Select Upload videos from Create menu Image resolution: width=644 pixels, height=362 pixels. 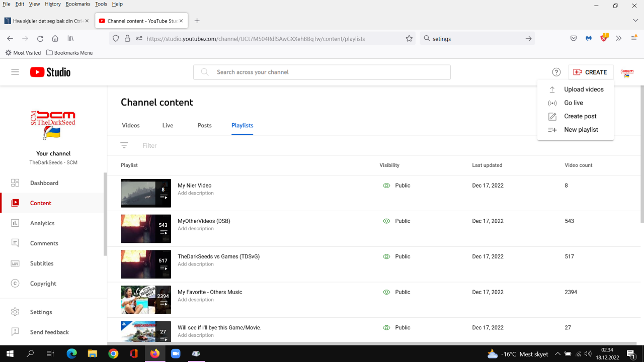click(583, 89)
